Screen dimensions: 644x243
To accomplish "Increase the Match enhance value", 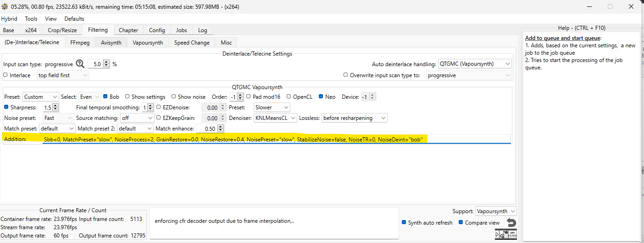I will click(x=221, y=127).
